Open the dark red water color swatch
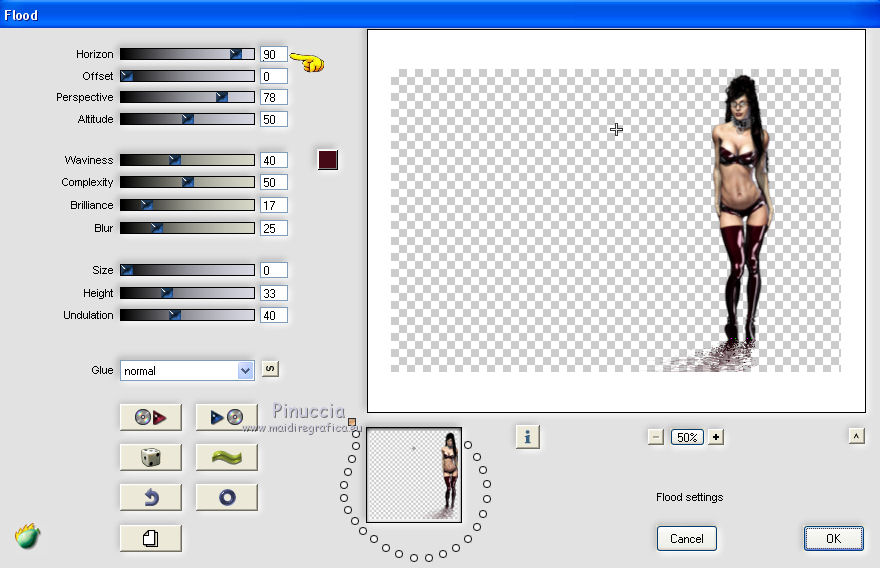Viewport: 880px width, 568px height. 328,160
